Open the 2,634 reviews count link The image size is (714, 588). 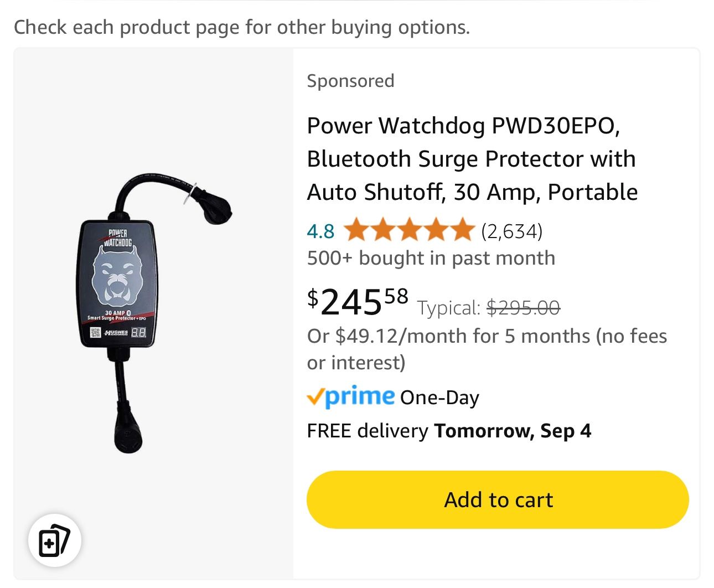tap(511, 231)
